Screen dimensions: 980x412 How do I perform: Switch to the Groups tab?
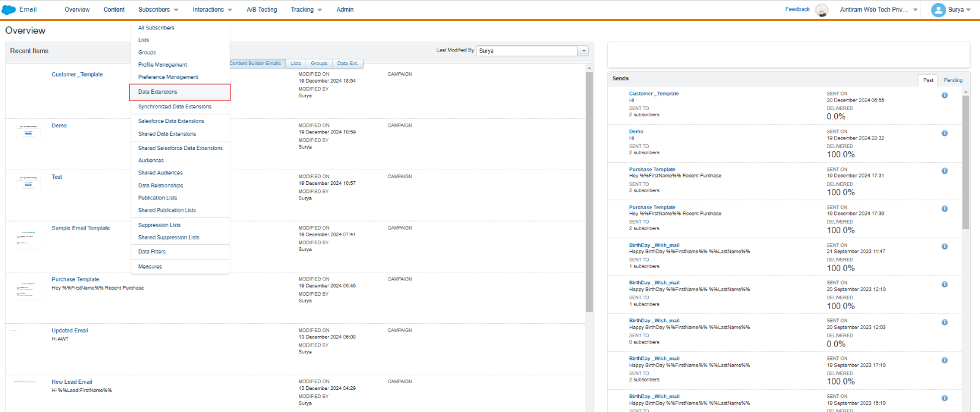319,63
